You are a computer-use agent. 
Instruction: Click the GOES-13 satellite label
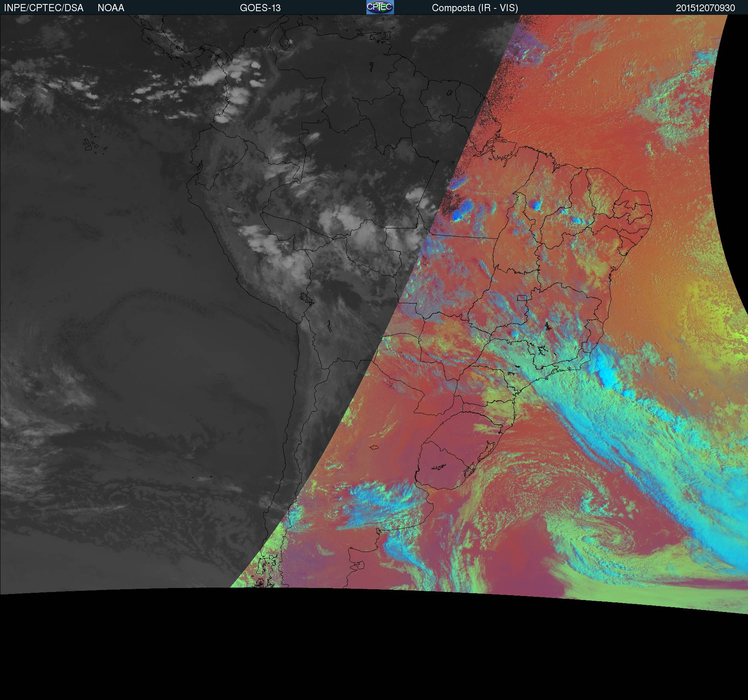coord(260,8)
